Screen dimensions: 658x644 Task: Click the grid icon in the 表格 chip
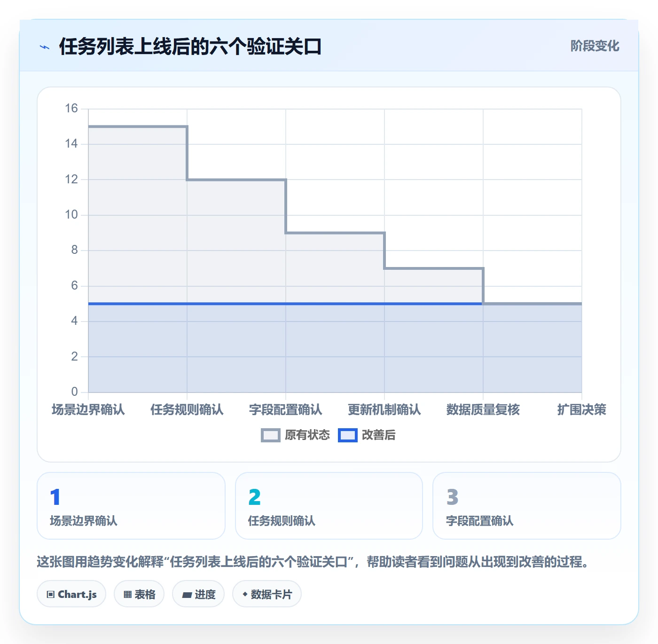click(127, 595)
